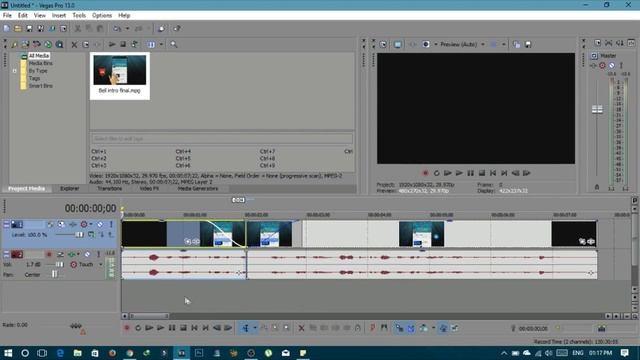This screenshot has height=360, width=640.
Task: Open a project with the Open folder icon
Action: tap(18, 29)
